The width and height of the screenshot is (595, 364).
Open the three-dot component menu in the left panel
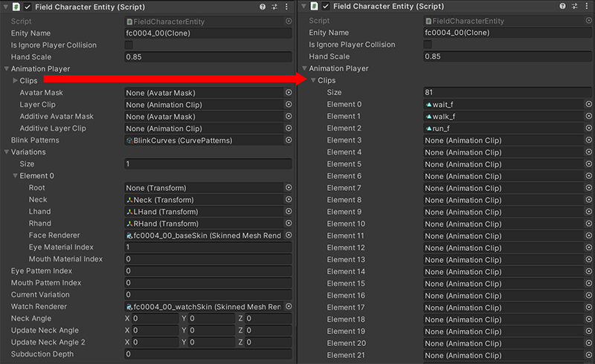288,7
